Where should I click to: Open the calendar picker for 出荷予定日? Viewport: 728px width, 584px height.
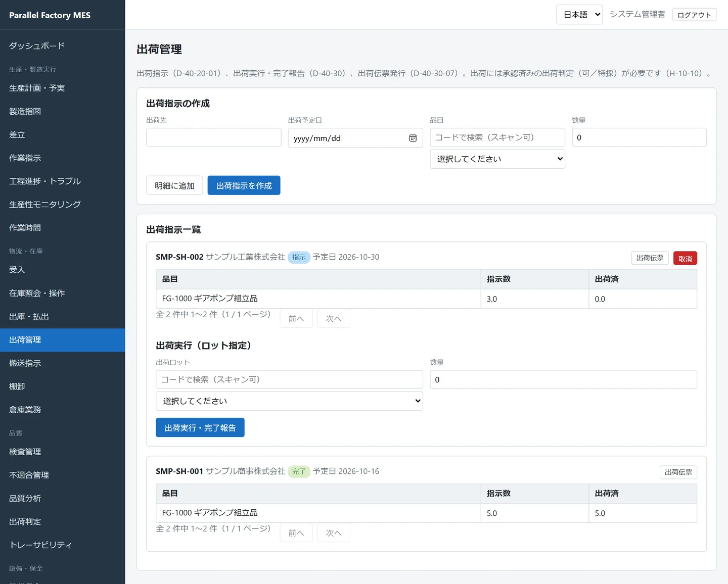[413, 138]
